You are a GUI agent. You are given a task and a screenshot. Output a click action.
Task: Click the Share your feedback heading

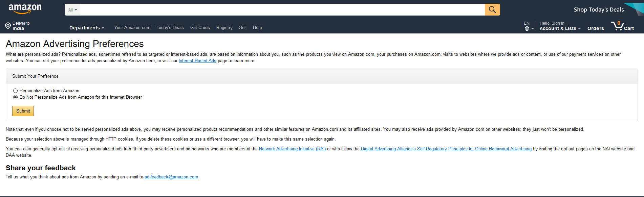tap(41, 168)
